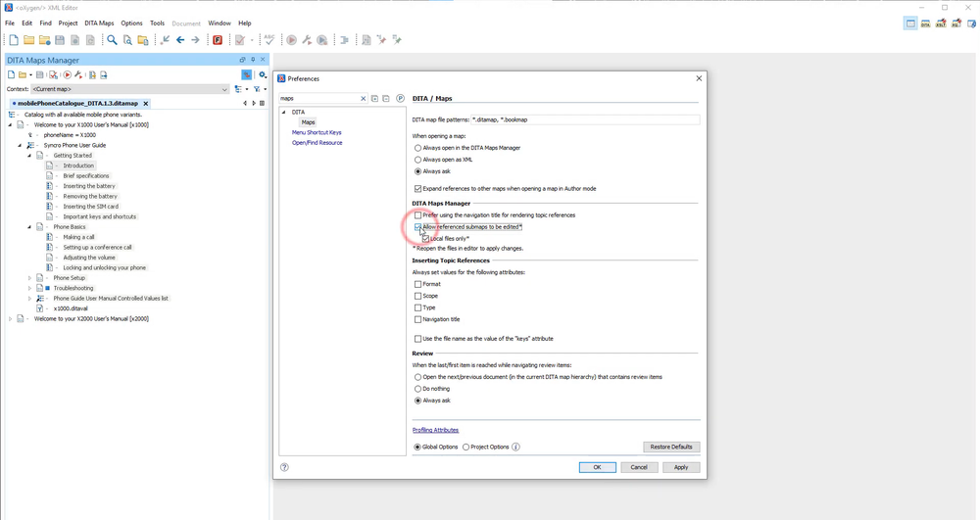Click the Open file folder icon

pos(28,40)
